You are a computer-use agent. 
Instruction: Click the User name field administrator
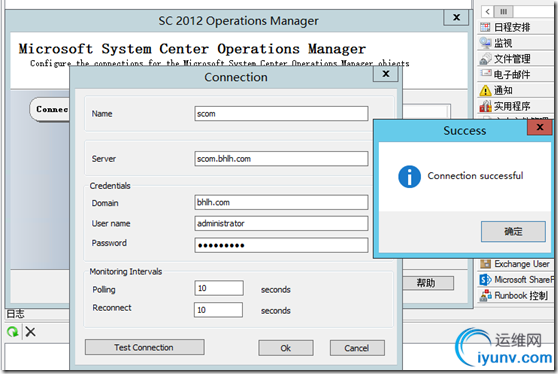click(281, 223)
